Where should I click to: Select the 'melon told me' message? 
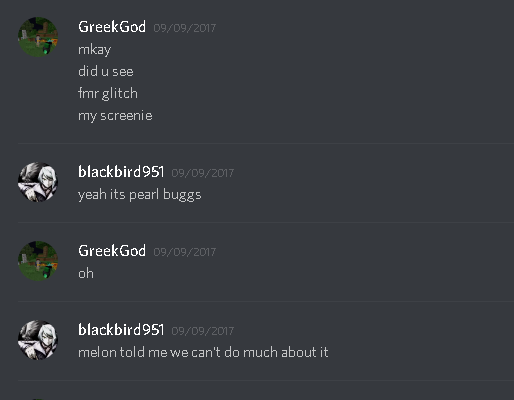point(203,352)
